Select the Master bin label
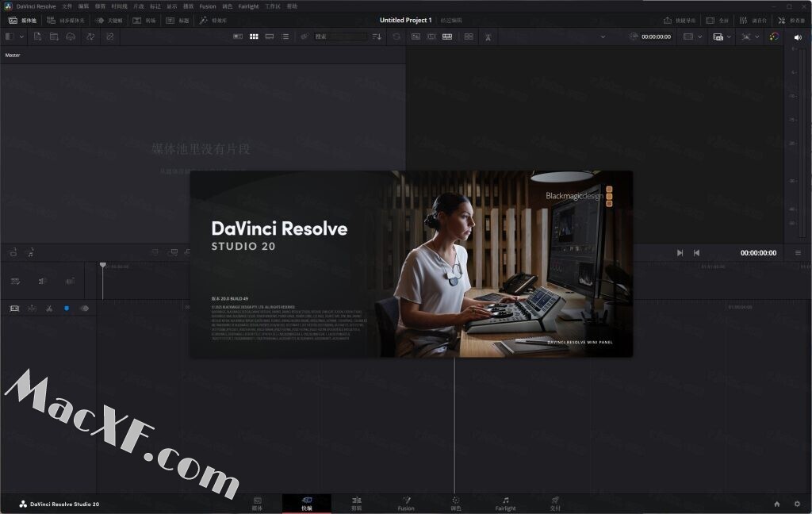The height and width of the screenshot is (514, 812). coord(13,55)
